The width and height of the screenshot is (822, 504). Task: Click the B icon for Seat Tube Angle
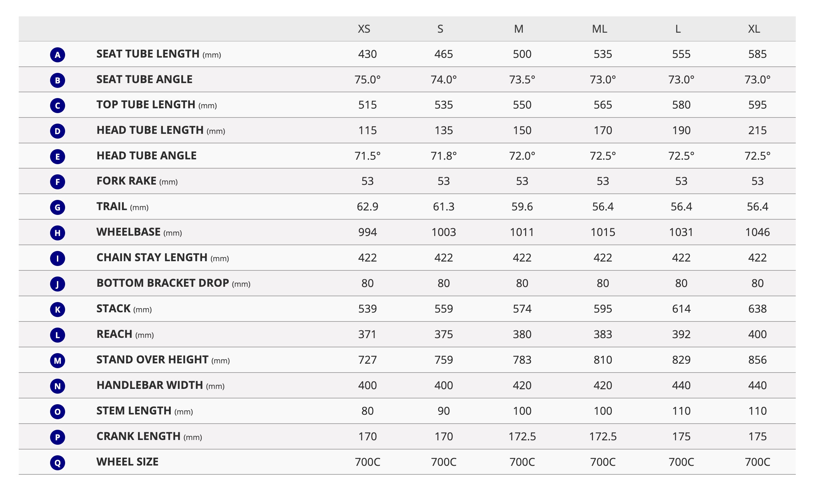[x=58, y=80]
